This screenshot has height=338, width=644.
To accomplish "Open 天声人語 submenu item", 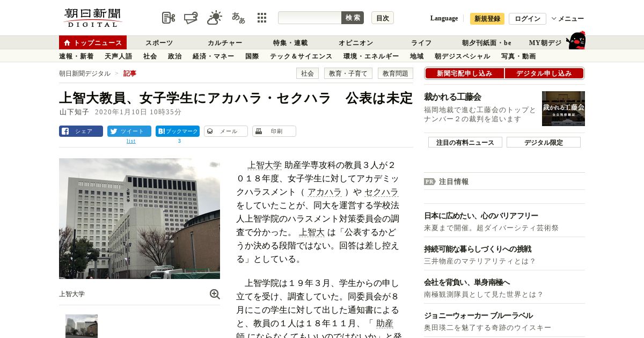I will click(x=118, y=56).
